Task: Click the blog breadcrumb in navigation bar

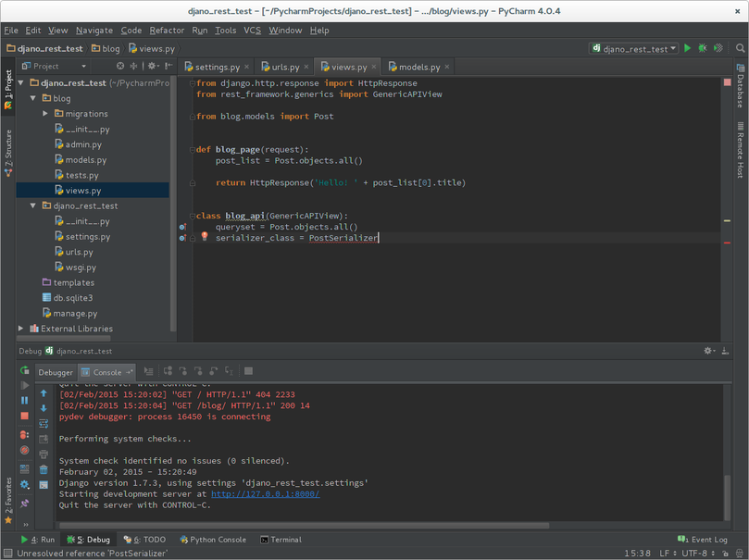Action: 106,48
